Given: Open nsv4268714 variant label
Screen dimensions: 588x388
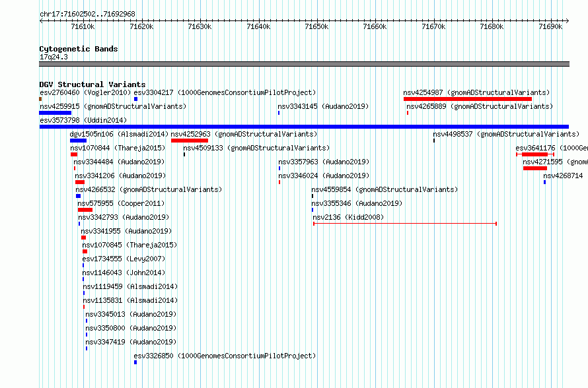Looking at the screenshot, I should [x=564, y=176].
